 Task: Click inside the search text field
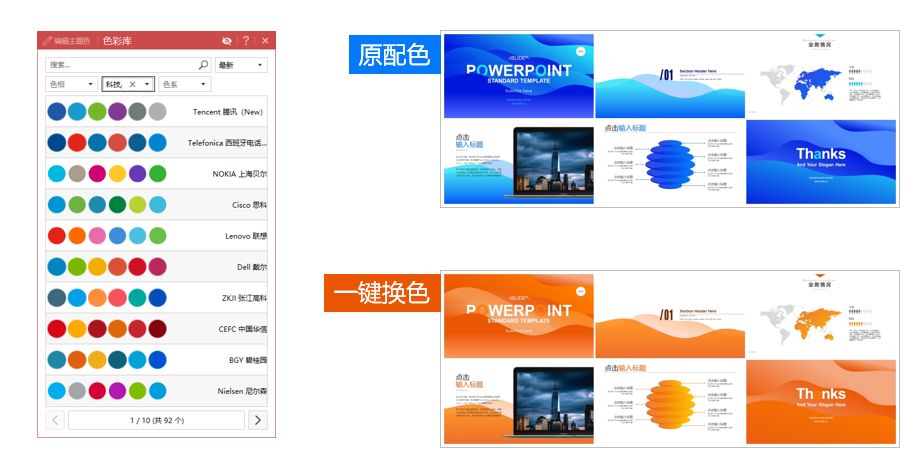(120, 65)
